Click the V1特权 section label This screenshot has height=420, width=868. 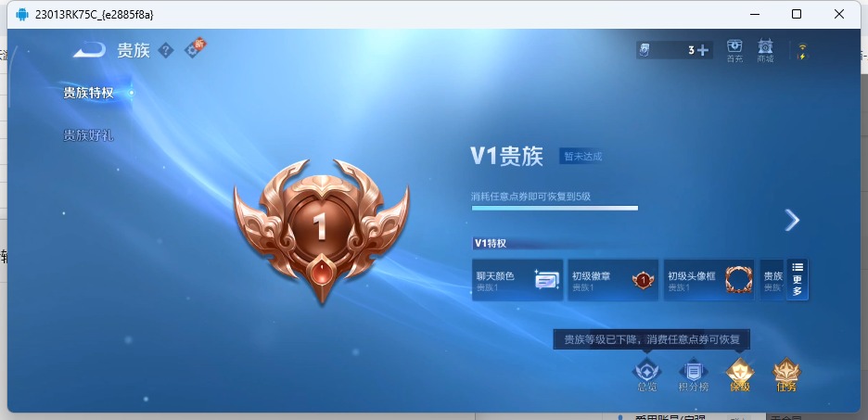pyautogui.click(x=490, y=243)
